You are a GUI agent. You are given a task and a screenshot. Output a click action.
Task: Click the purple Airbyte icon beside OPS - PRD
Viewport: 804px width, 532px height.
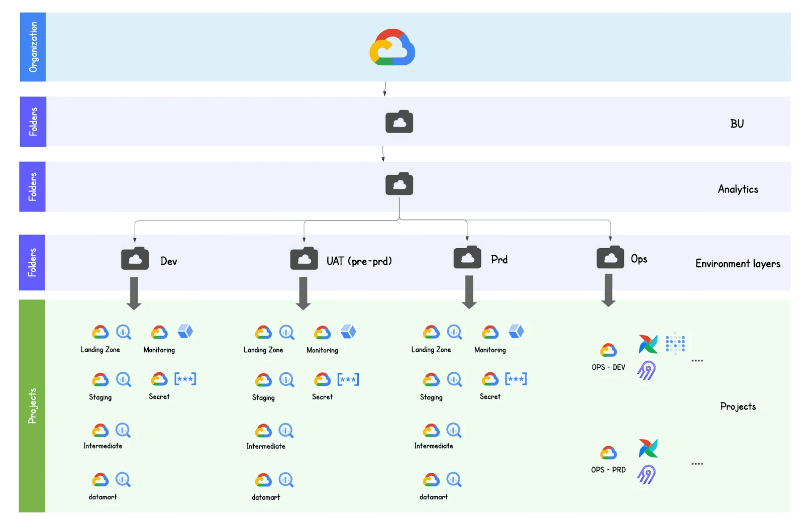click(x=647, y=475)
